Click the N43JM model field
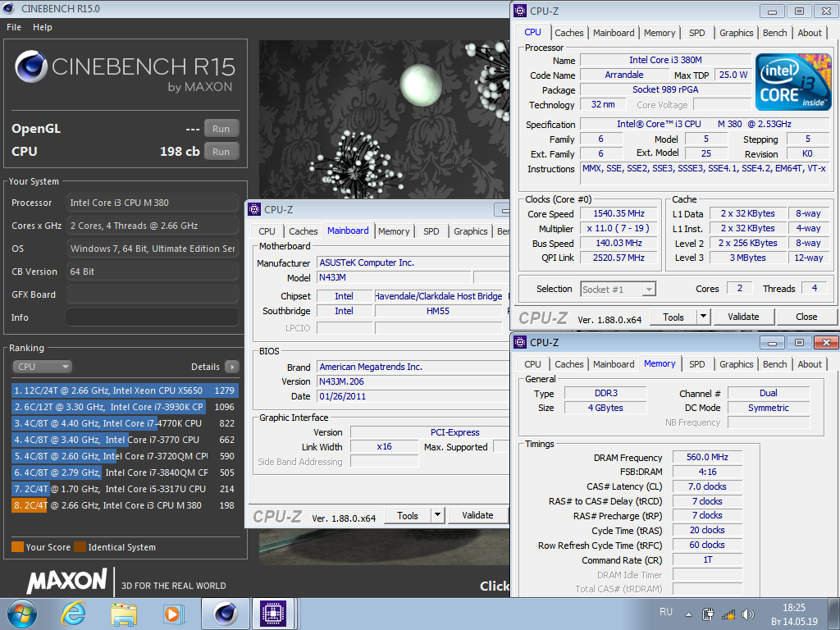Image resolution: width=840 pixels, height=630 pixels. coord(394,277)
